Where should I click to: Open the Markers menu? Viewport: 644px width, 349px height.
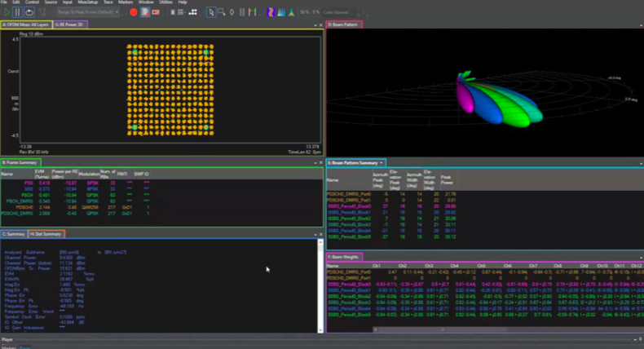(x=126, y=2)
